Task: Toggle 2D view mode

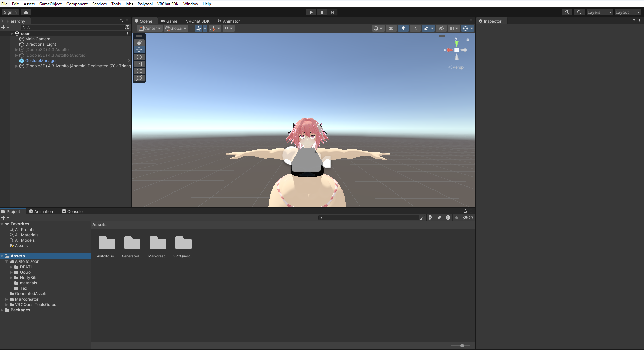Action: (x=391, y=28)
